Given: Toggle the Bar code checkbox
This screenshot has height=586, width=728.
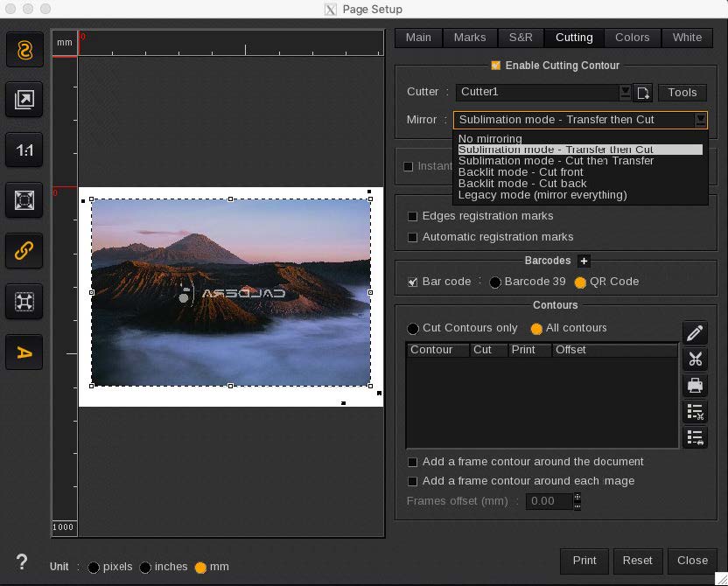Looking at the screenshot, I should tap(413, 282).
